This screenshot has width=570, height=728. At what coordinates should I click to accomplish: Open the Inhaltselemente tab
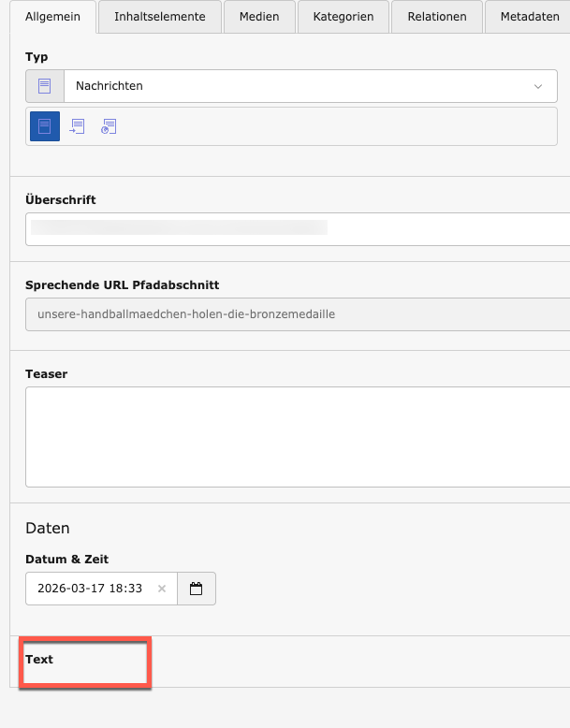coord(159,17)
